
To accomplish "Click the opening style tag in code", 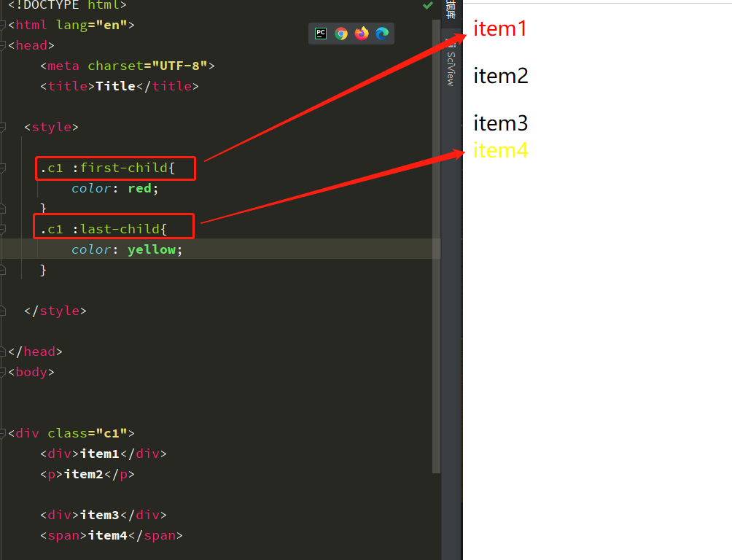I will coord(51,127).
